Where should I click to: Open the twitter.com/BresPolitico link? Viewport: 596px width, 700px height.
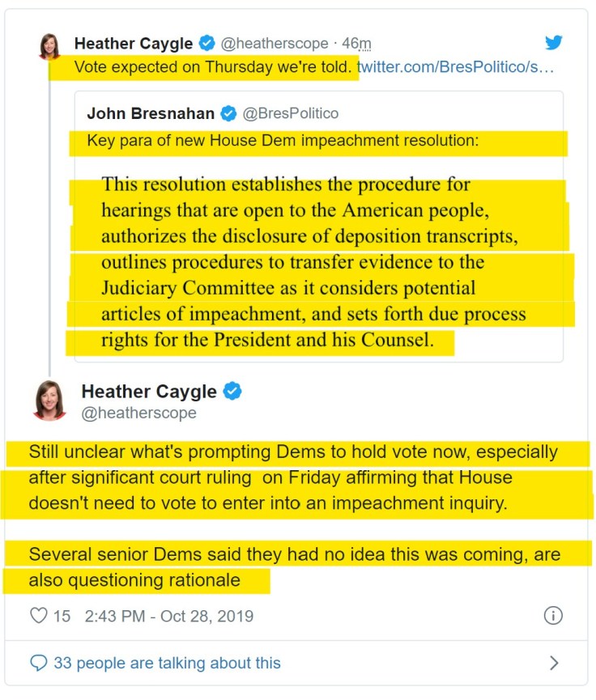pyautogui.click(x=455, y=67)
